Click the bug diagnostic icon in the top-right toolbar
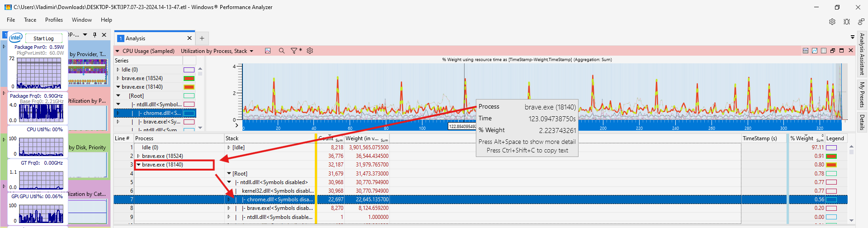This screenshot has width=868, height=228. point(847,22)
